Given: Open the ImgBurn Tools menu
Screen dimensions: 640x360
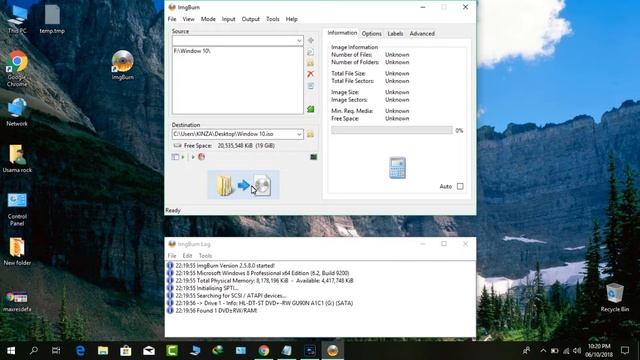Looking at the screenshot, I should (x=273, y=19).
